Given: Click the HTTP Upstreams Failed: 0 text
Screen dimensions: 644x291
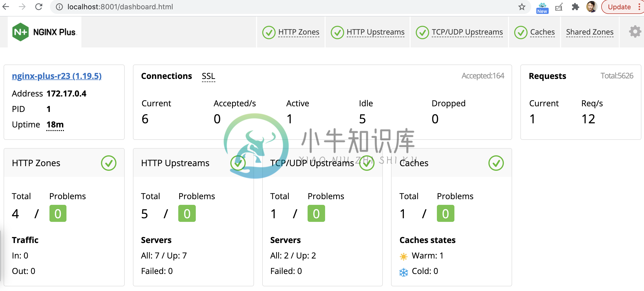Looking at the screenshot, I should pos(157,271).
